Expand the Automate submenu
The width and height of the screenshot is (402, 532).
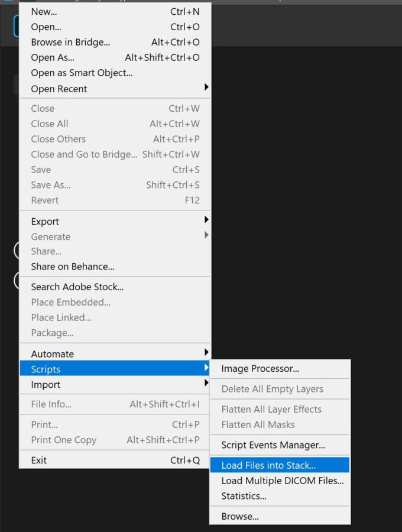(x=115, y=353)
